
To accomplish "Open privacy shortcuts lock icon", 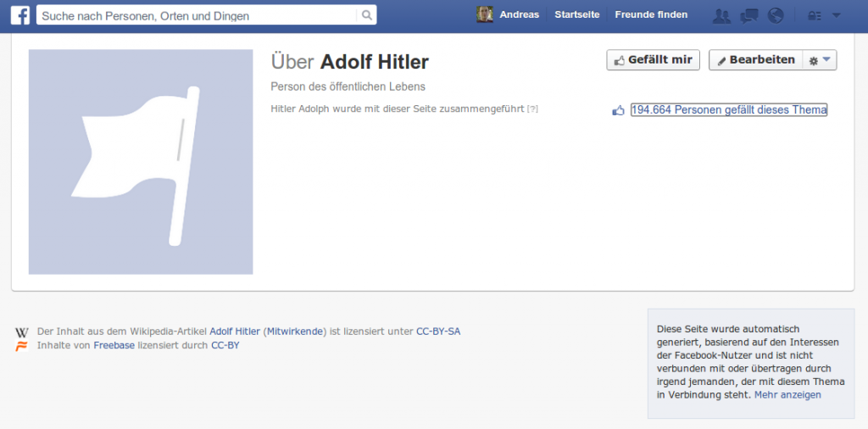I will pos(815,15).
